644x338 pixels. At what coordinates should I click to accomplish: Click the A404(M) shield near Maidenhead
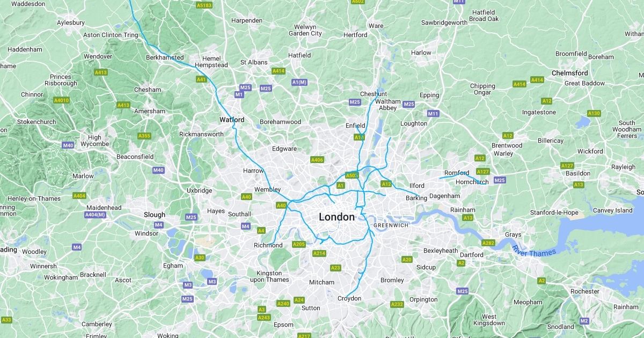coord(95,215)
